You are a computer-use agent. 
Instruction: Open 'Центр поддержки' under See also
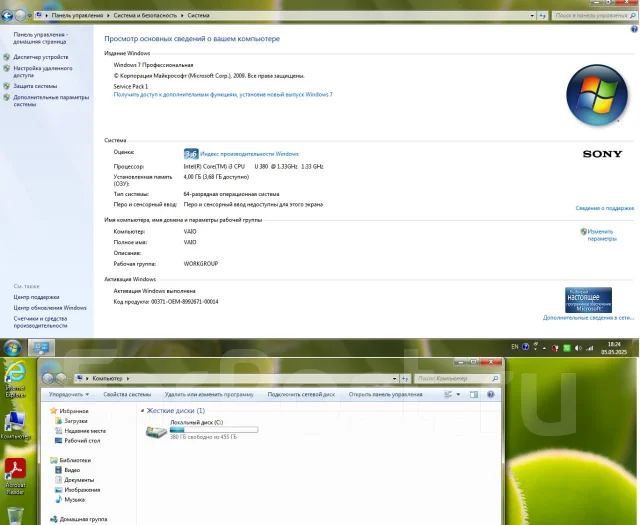click(36, 297)
